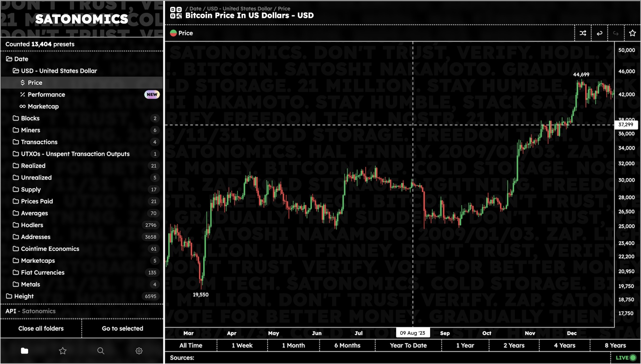This screenshot has height=364, width=641.
Task: Set time range to 1 Month
Action: tap(294, 345)
